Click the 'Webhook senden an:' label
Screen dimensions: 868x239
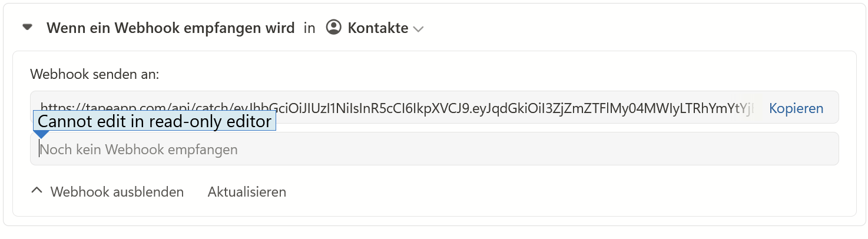pos(95,75)
